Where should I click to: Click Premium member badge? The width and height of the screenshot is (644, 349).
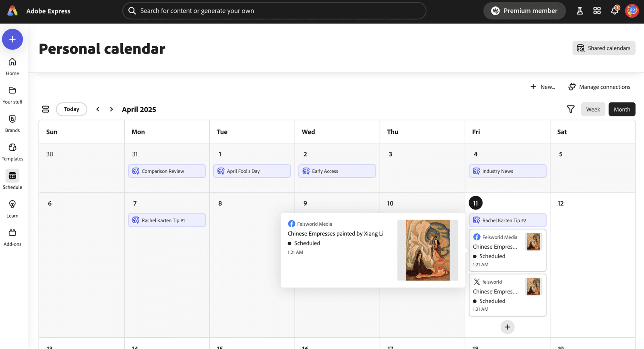tap(524, 11)
